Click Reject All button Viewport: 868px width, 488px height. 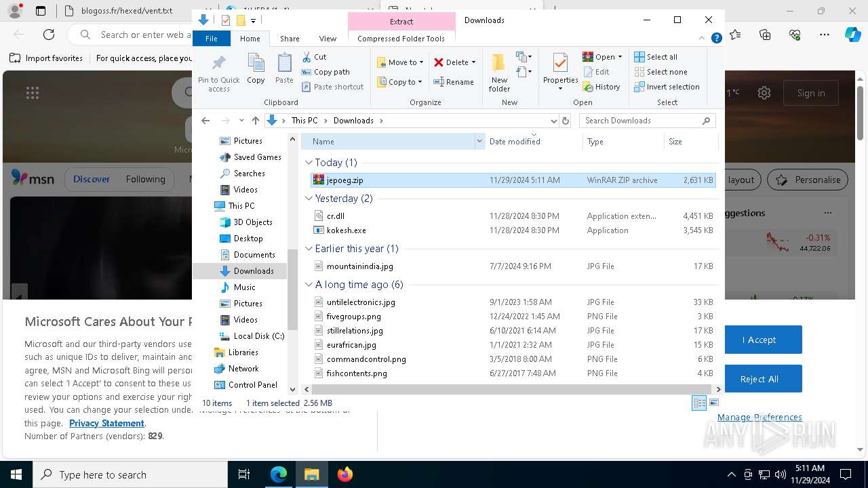759,379
